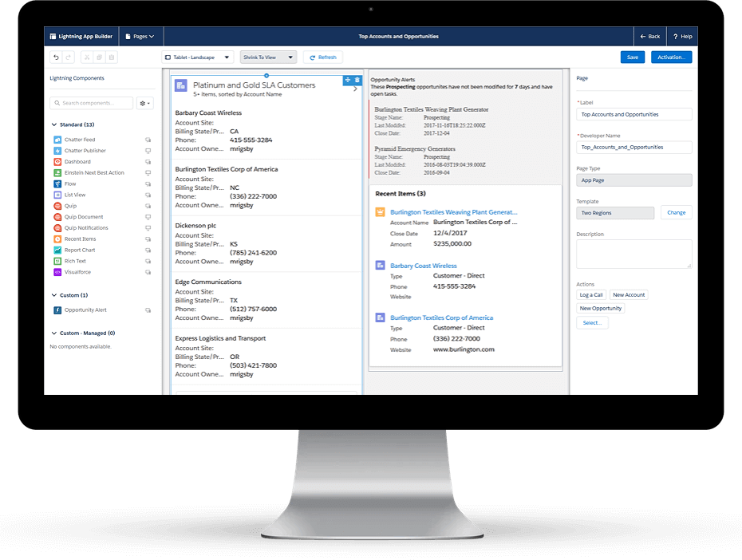Screen dimensions: 742x560
Task: Click the device support icon for Chatter Feed
Action: 148,140
